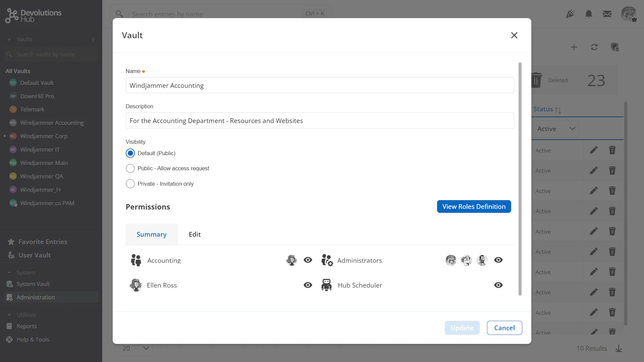Click the Update button
644x362 pixels.
click(462, 328)
